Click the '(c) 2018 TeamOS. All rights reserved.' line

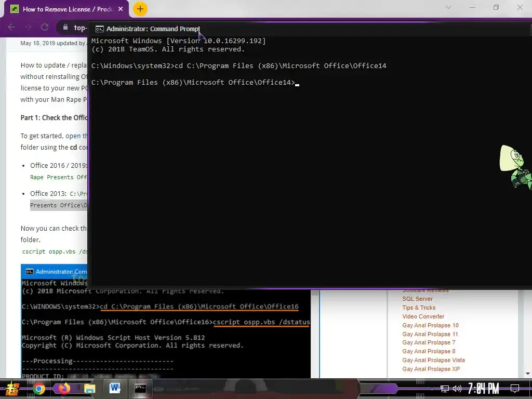[x=168, y=49]
